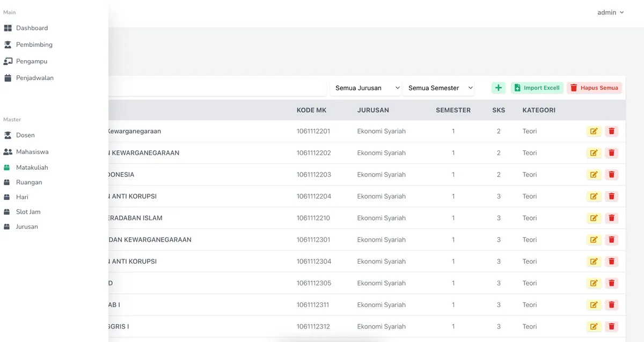644x342 pixels.
Task: Edit the row with code 1061112312
Action: [594, 326]
